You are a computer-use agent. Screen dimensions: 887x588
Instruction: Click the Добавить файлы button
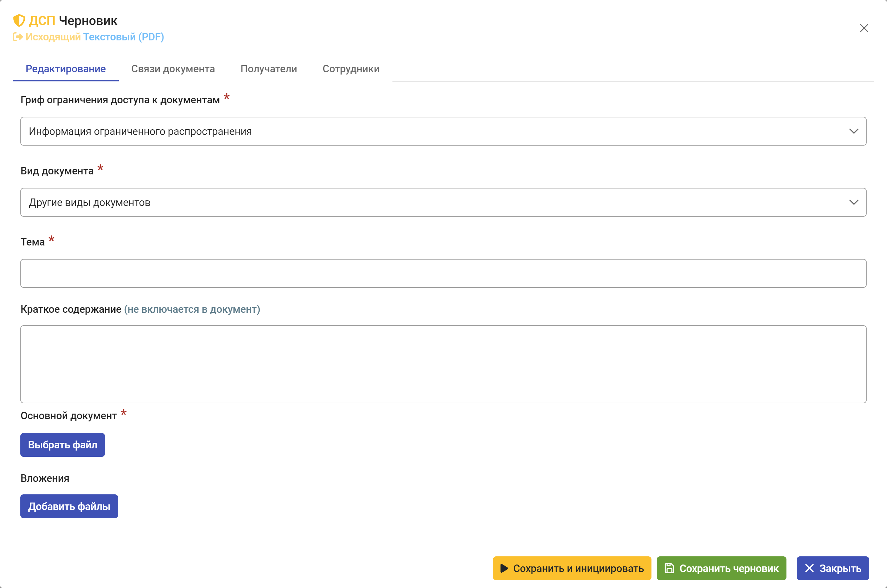[70, 506]
